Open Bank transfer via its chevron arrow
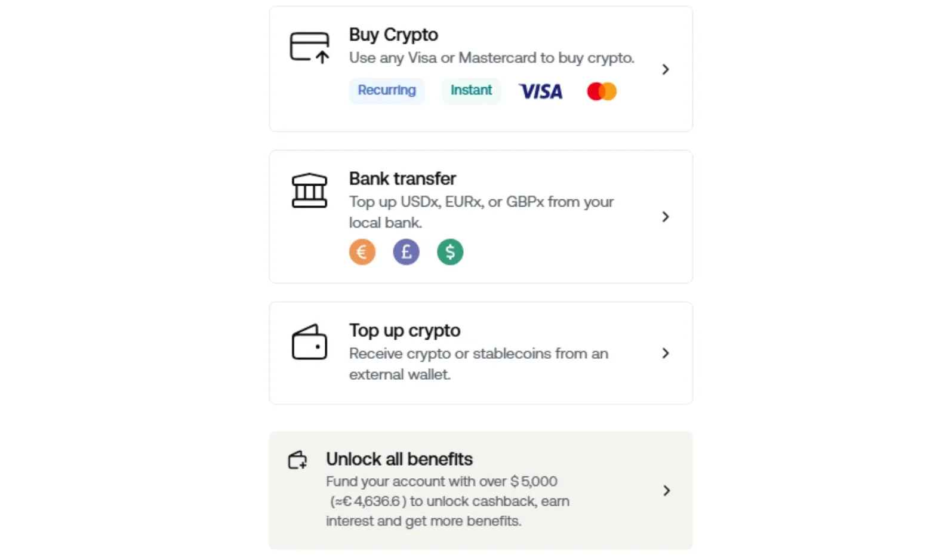 (666, 217)
